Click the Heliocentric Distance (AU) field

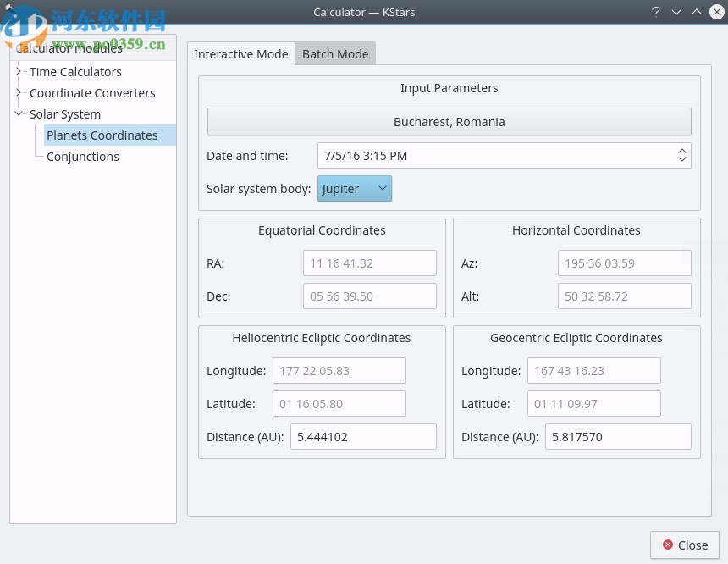tap(363, 436)
